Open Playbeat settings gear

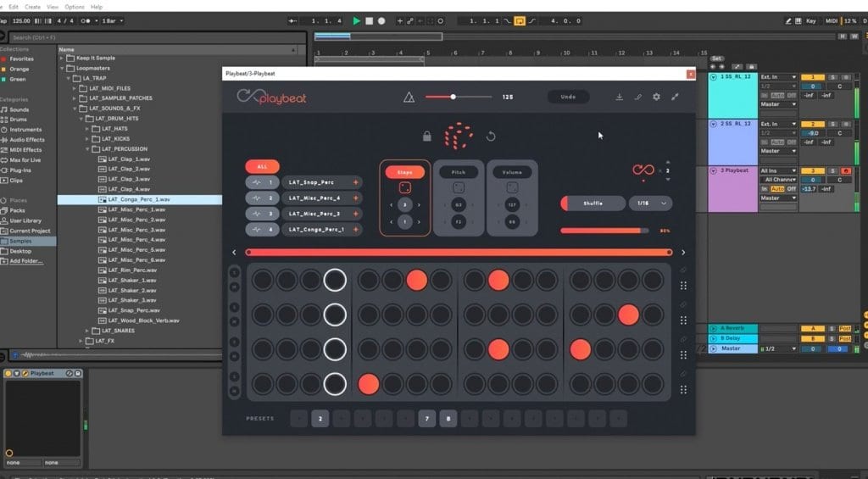click(x=656, y=97)
